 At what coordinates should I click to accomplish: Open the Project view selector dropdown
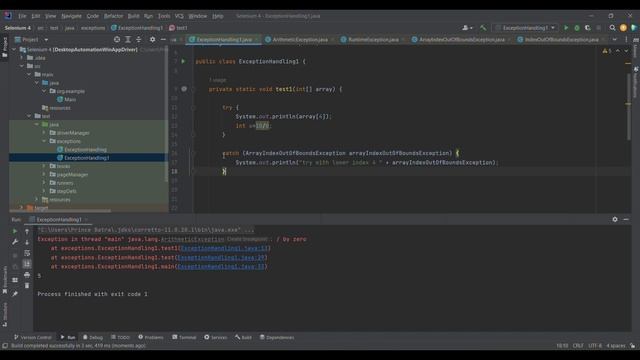pyautogui.click(x=31, y=40)
